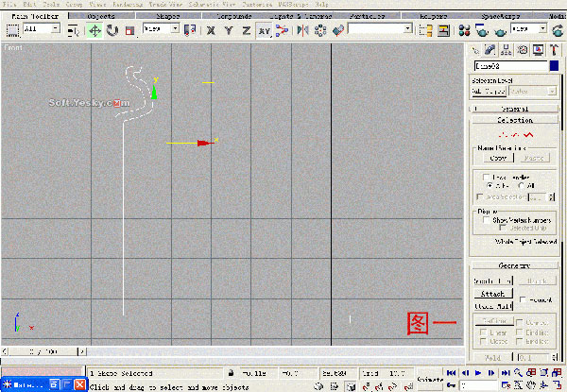Image resolution: width=567 pixels, height=392 pixels.
Task: Toggle the Reorient checkbox
Action: click(523, 299)
